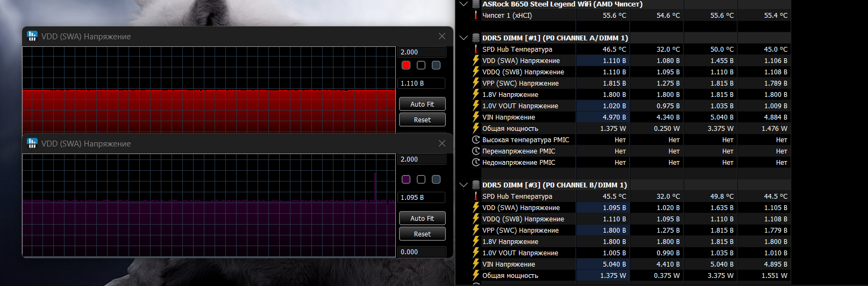Viewport: 868px width, 286px height.
Task: Close the red VDD (SWA) graph window
Action: (442, 36)
